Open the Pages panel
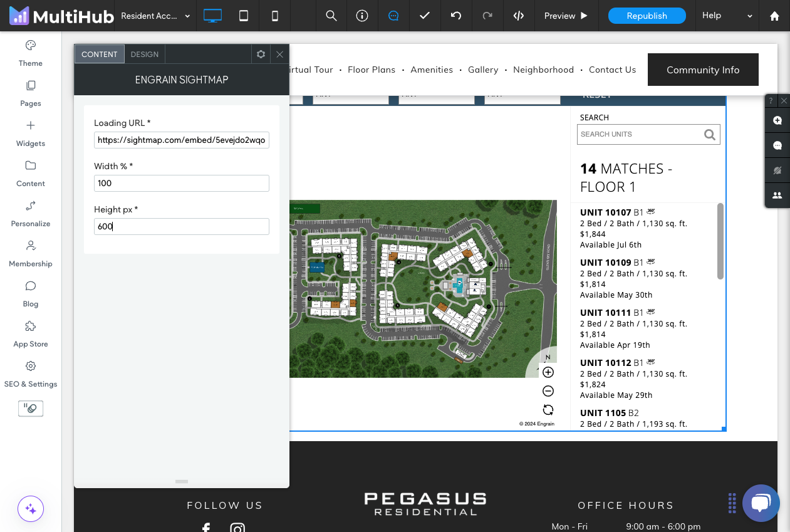 tap(31, 93)
